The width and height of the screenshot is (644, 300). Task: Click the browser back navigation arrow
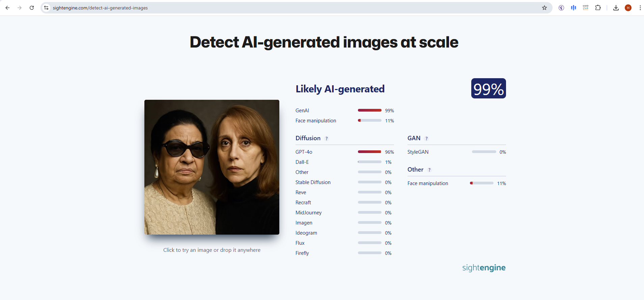7,7
